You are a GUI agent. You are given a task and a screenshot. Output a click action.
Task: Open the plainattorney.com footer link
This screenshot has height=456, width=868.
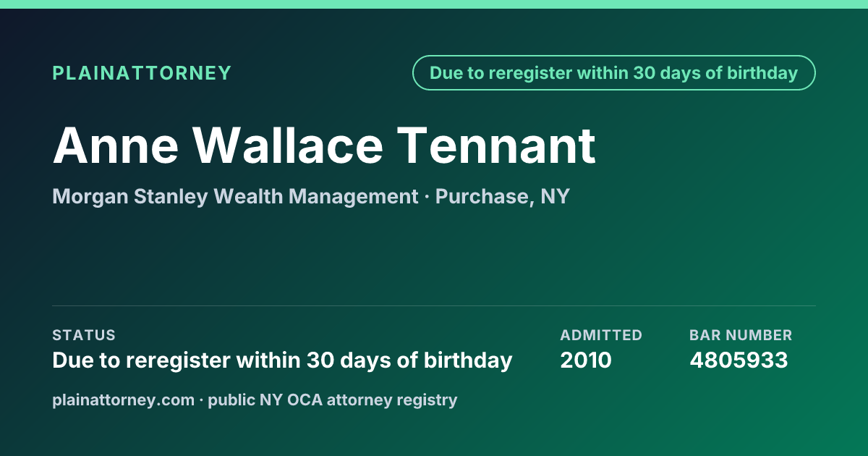124,400
